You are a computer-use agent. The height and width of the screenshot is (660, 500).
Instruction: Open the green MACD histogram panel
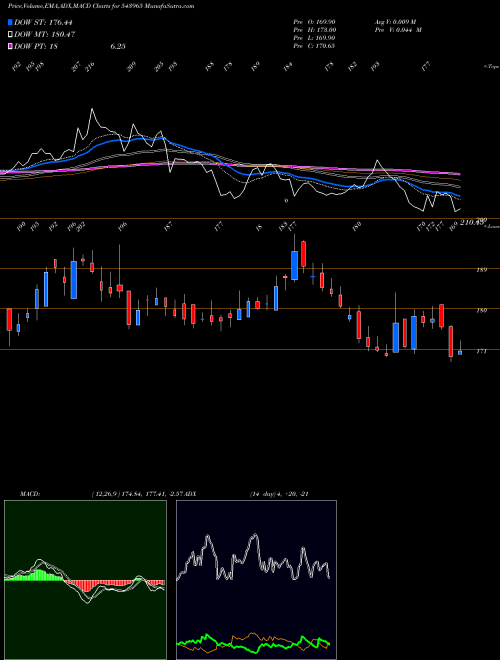click(x=85, y=580)
